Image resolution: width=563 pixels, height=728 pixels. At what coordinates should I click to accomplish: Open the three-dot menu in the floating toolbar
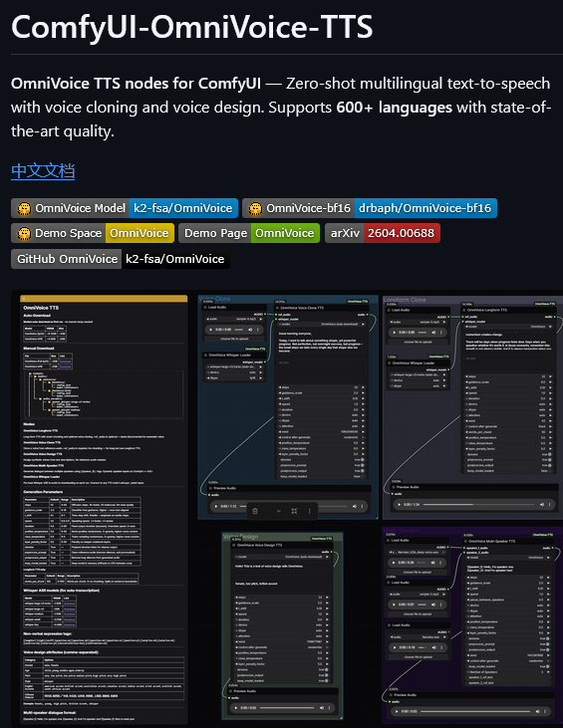tap(309, 511)
